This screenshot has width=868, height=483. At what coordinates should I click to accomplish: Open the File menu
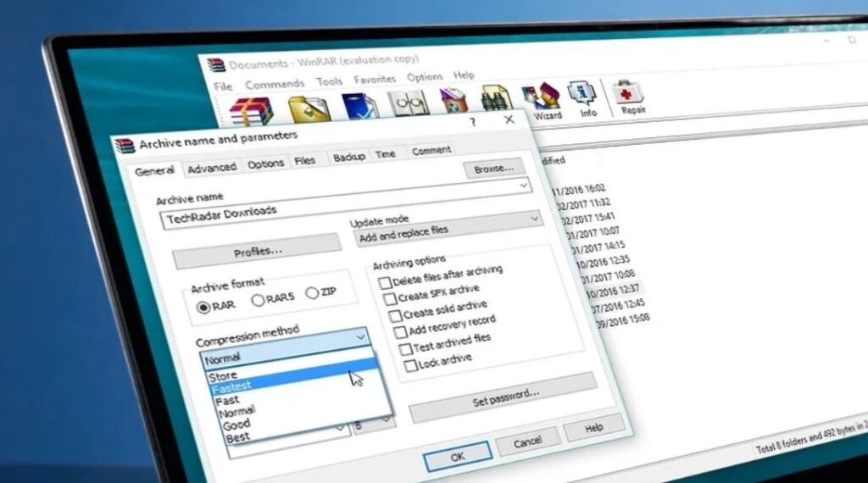(223, 87)
